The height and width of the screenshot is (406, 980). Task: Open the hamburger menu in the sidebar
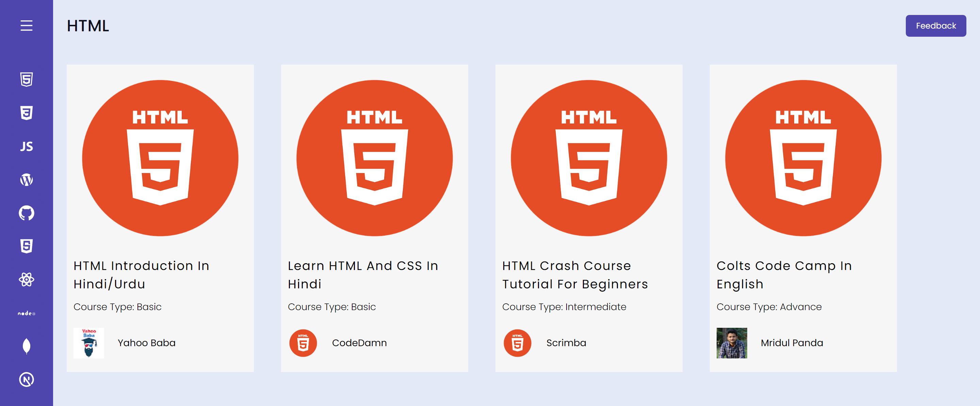(26, 26)
